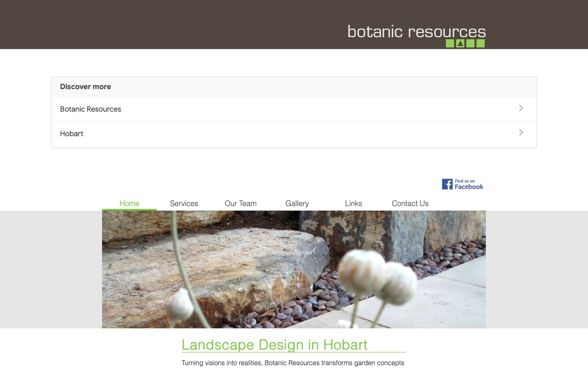The height and width of the screenshot is (368, 588).
Task: Toggle the Home navigation highlight
Action: (x=129, y=203)
